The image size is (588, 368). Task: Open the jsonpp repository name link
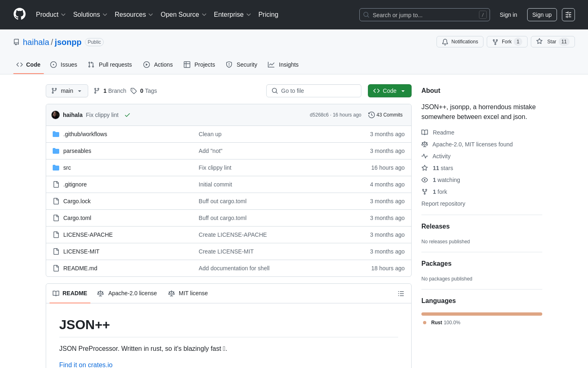click(68, 42)
